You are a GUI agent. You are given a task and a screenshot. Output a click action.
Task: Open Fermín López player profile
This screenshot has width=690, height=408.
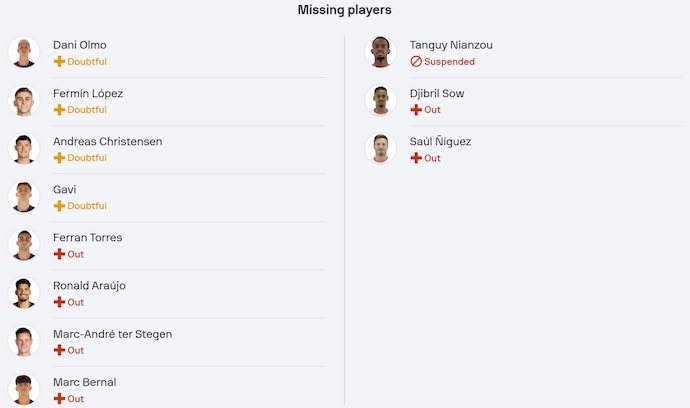(88, 93)
